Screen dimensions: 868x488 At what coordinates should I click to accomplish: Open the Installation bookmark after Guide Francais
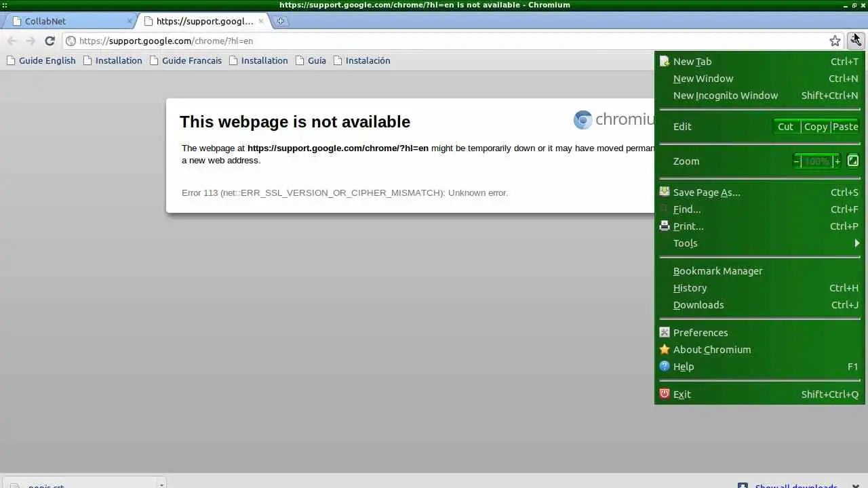pos(258,60)
